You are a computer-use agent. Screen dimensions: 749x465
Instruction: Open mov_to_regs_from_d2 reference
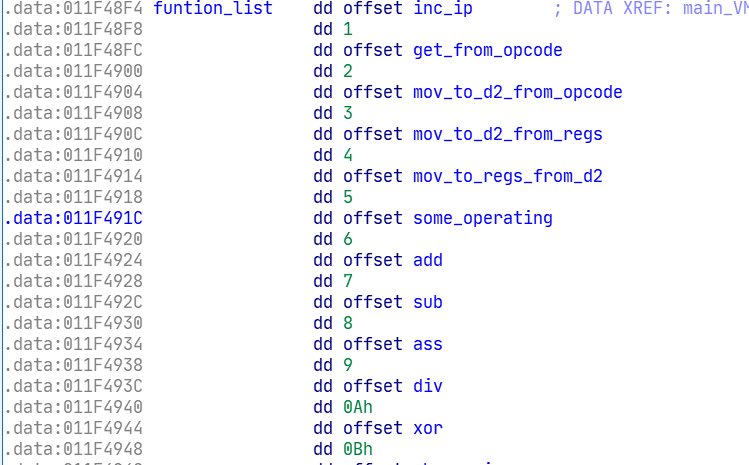508,176
